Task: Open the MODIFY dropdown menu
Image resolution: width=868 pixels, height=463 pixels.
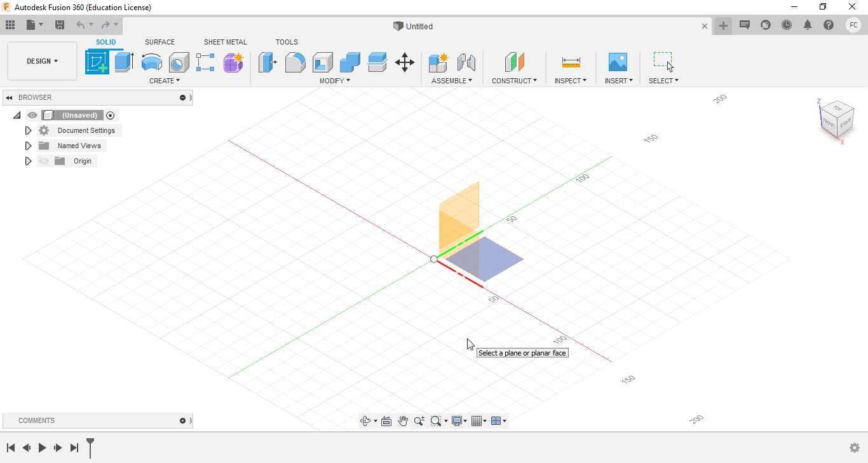Action: coord(335,81)
